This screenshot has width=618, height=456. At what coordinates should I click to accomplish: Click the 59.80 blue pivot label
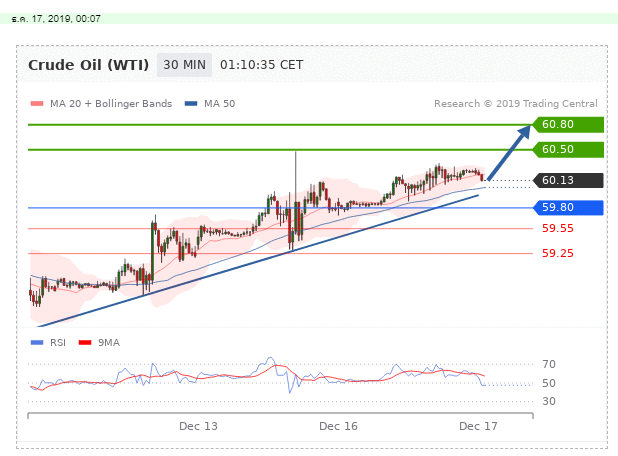pyautogui.click(x=568, y=208)
